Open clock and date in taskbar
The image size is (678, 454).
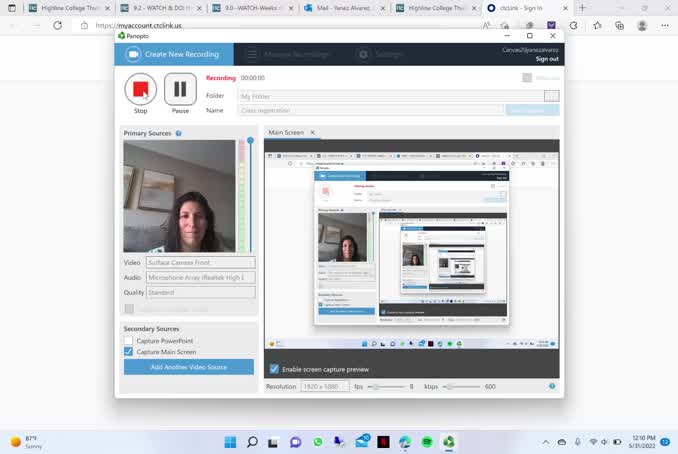(642, 442)
